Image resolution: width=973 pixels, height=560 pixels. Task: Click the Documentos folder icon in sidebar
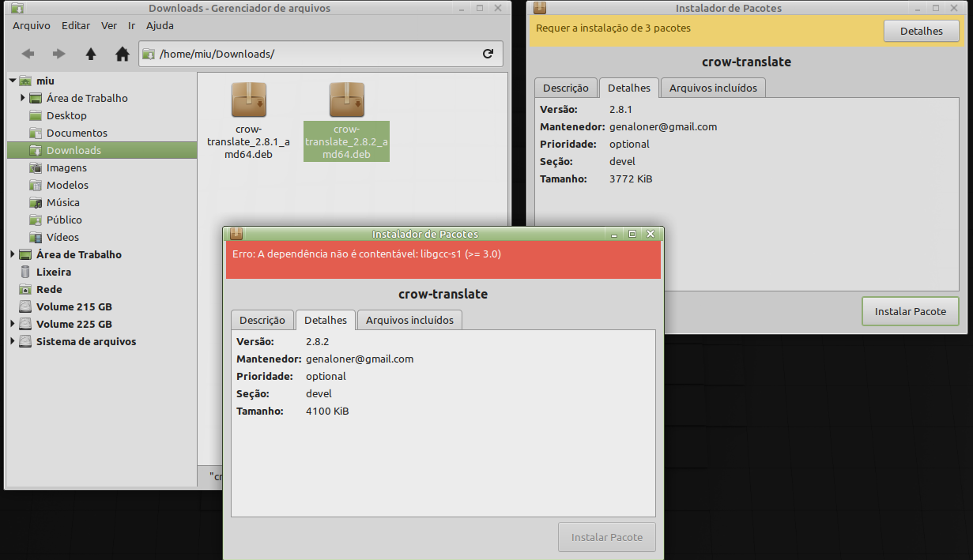coord(36,133)
